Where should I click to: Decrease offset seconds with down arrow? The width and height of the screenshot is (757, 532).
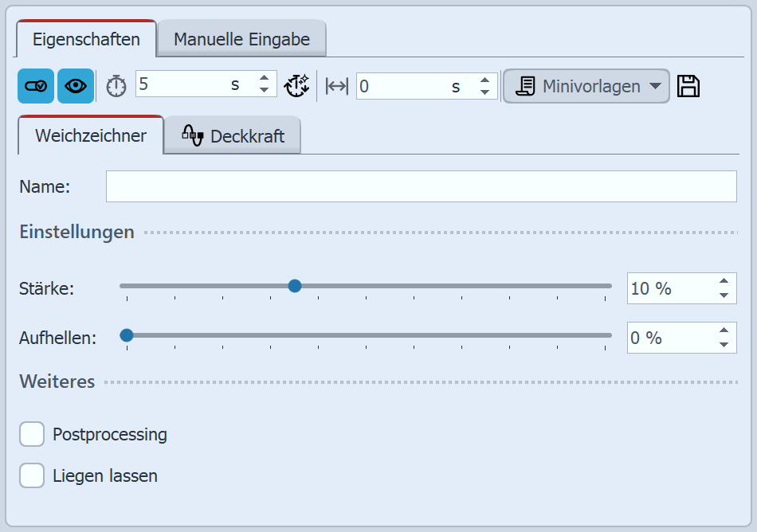(484, 92)
